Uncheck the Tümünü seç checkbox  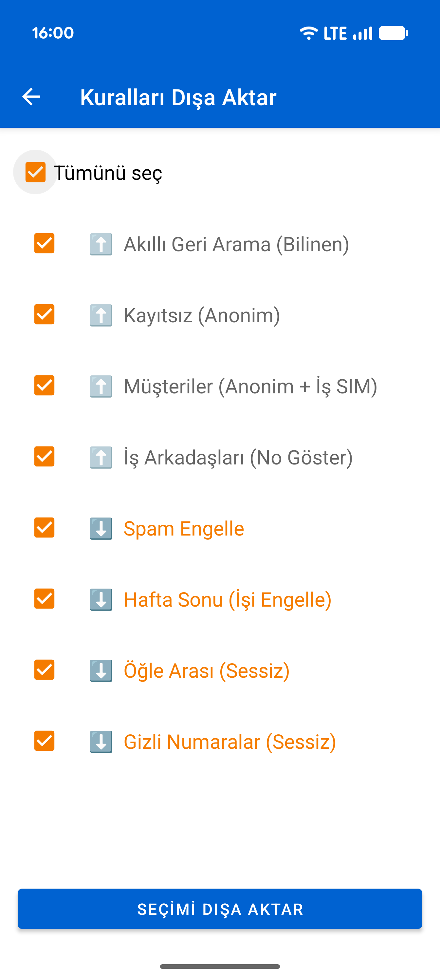(x=35, y=172)
